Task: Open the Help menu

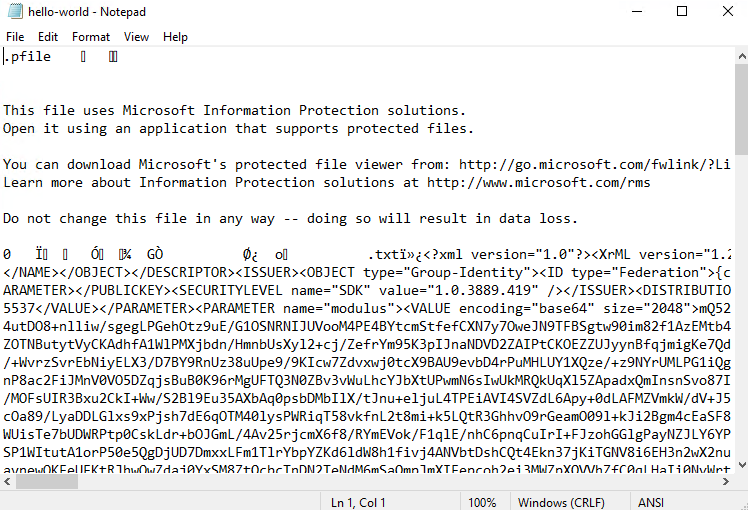Action: (175, 37)
